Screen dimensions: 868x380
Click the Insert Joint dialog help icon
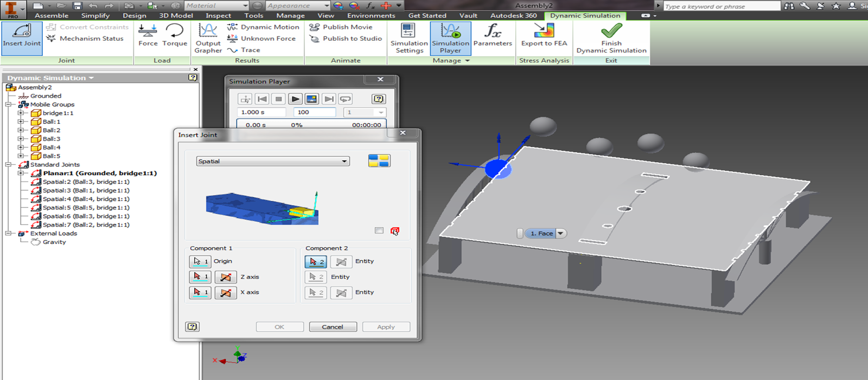click(x=193, y=326)
